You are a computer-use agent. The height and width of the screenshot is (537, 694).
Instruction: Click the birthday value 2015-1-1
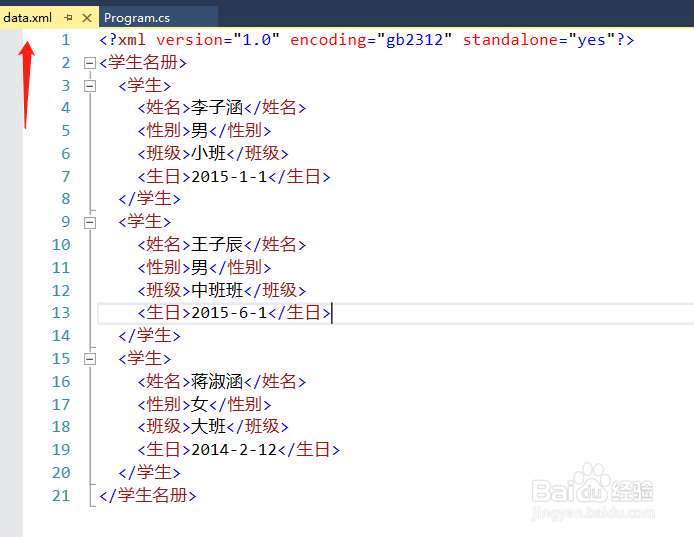(x=229, y=177)
